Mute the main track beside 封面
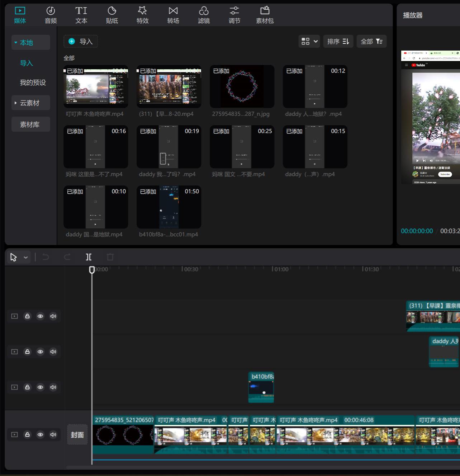460x476 pixels. (53, 434)
